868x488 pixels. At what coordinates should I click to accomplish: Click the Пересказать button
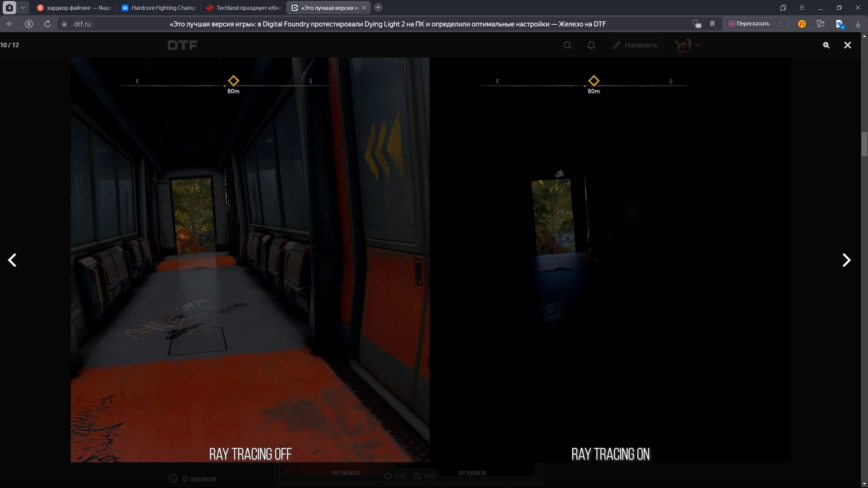click(x=749, y=24)
